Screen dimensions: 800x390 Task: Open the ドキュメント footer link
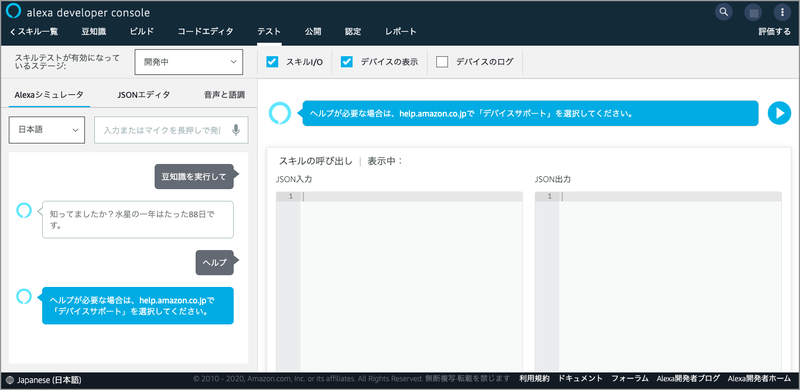pyautogui.click(x=581, y=379)
